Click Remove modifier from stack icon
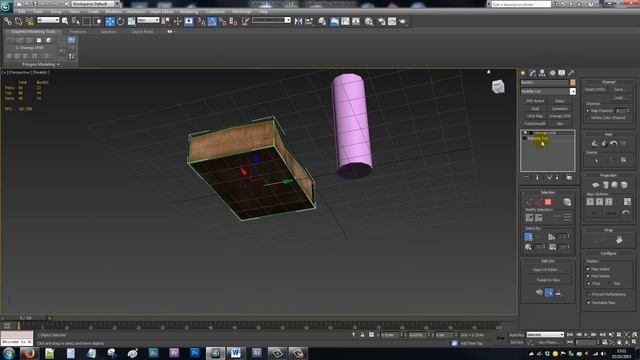 click(558, 178)
